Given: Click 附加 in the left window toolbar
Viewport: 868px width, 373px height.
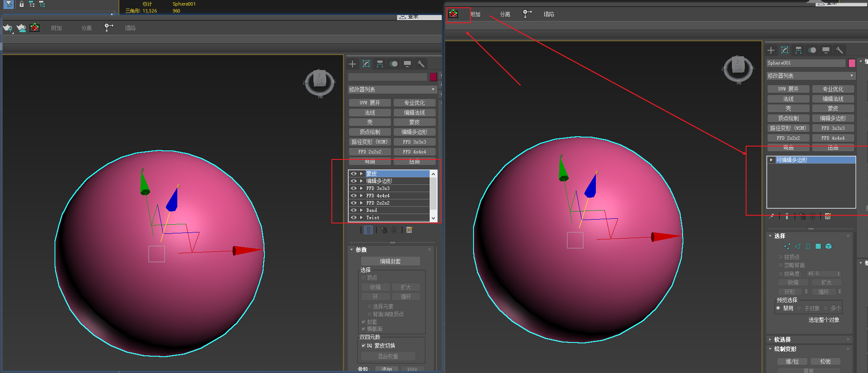Looking at the screenshot, I should (56, 28).
